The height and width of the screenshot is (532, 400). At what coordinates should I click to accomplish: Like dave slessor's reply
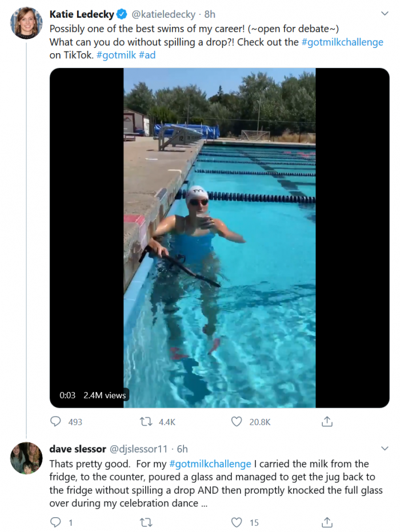[x=237, y=522]
